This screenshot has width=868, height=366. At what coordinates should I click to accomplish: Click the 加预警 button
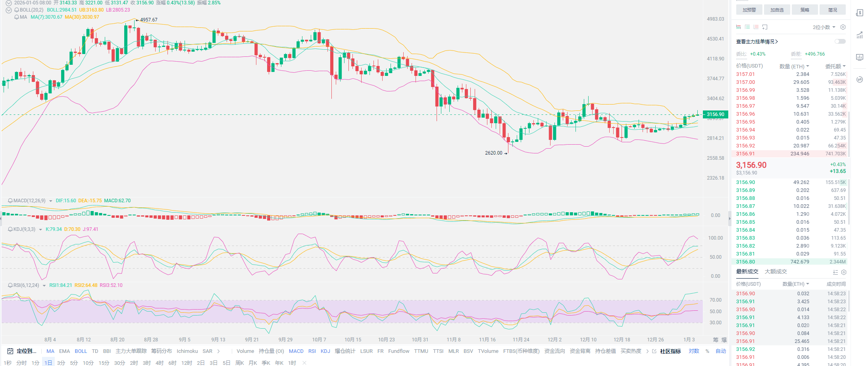tap(749, 10)
